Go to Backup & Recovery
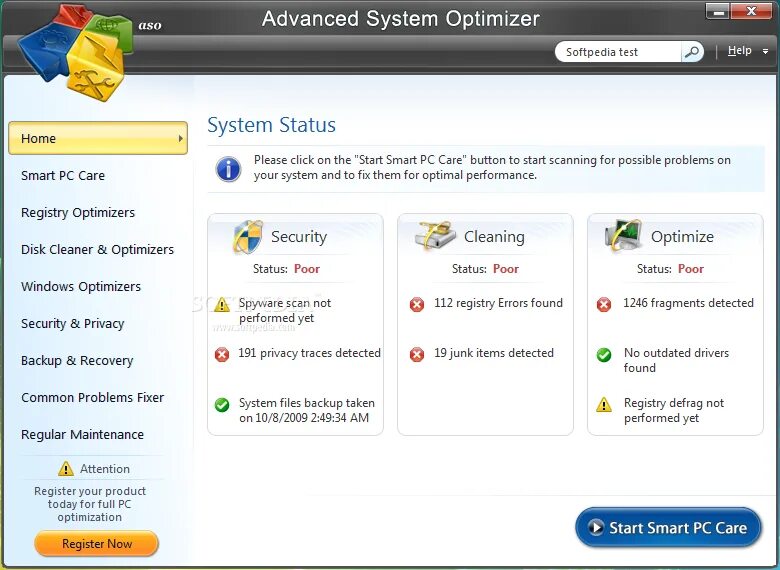 coord(77,361)
